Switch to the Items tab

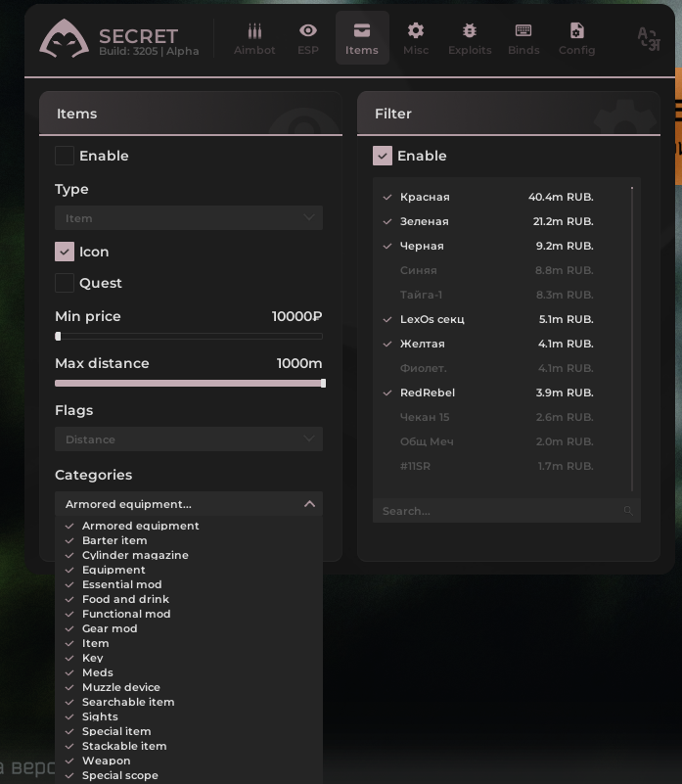click(362, 38)
